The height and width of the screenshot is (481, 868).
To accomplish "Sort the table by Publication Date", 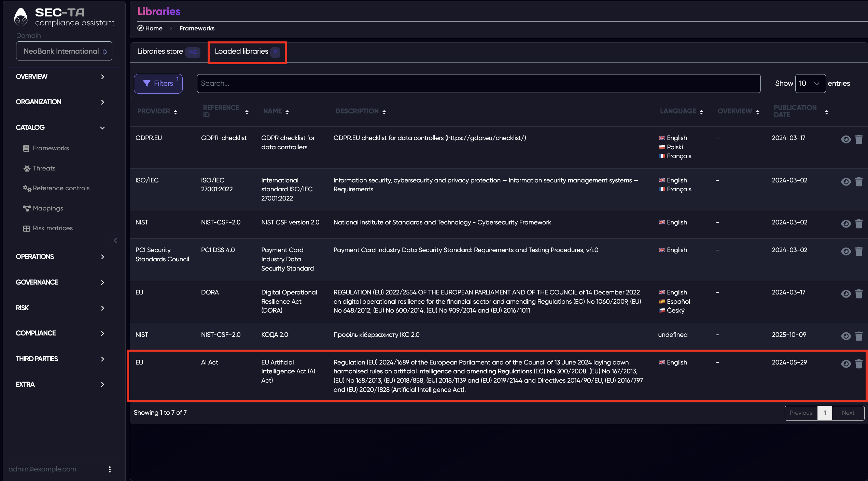I will point(801,111).
